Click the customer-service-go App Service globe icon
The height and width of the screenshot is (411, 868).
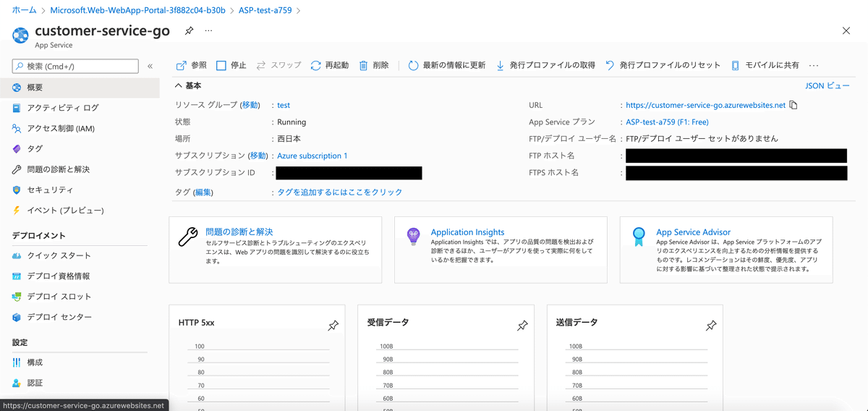20,35
